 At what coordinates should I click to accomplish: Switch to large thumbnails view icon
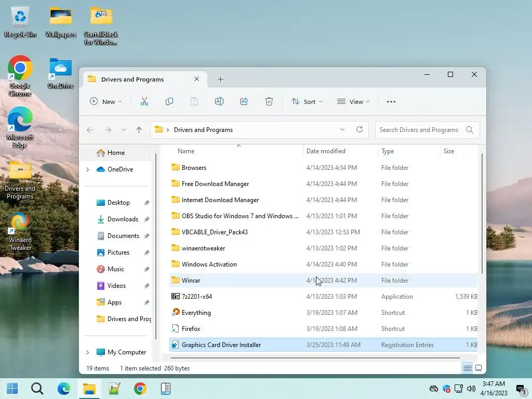pyautogui.click(x=478, y=368)
